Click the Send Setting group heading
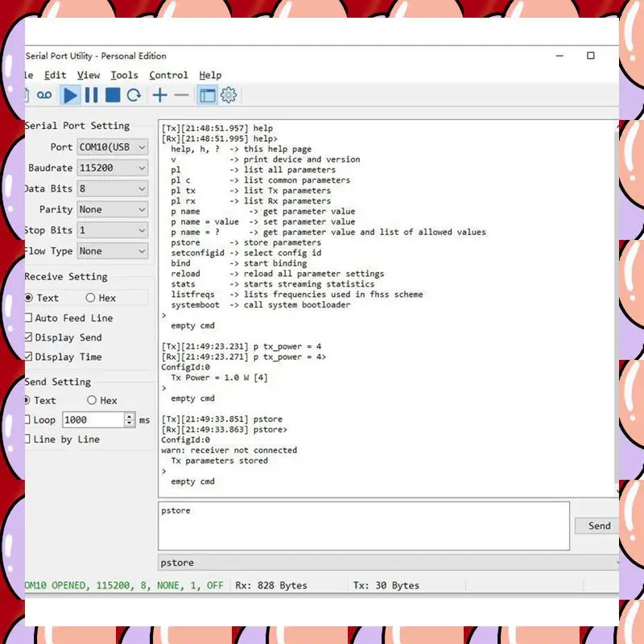Screen dimensions: 644x644 click(x=57, y=382)
